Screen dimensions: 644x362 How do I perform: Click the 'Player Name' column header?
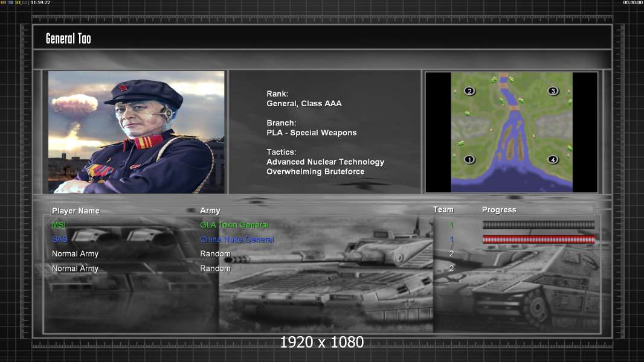coord(76,211)
